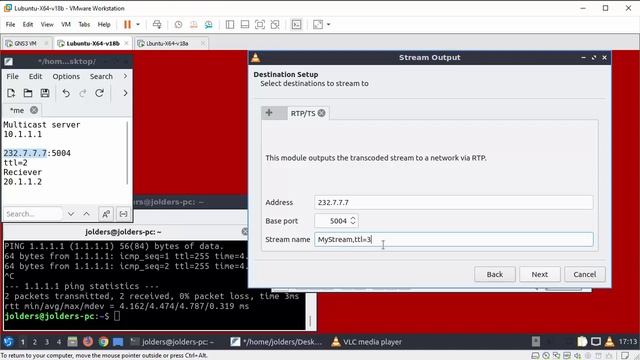The width and height of the screenshot is (640, 360).
Task: Close the Lubuntu-X64-v18b tab
Action: [127, 43]
